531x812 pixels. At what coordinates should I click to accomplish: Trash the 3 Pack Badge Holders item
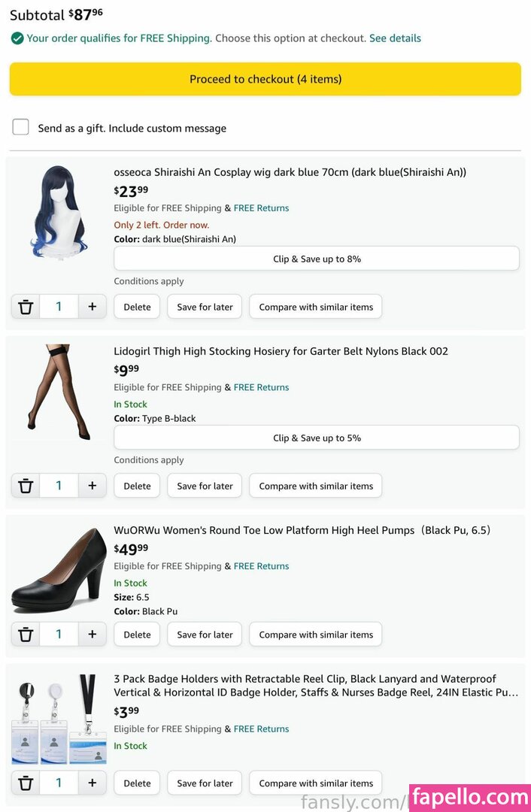click(26, 783)
